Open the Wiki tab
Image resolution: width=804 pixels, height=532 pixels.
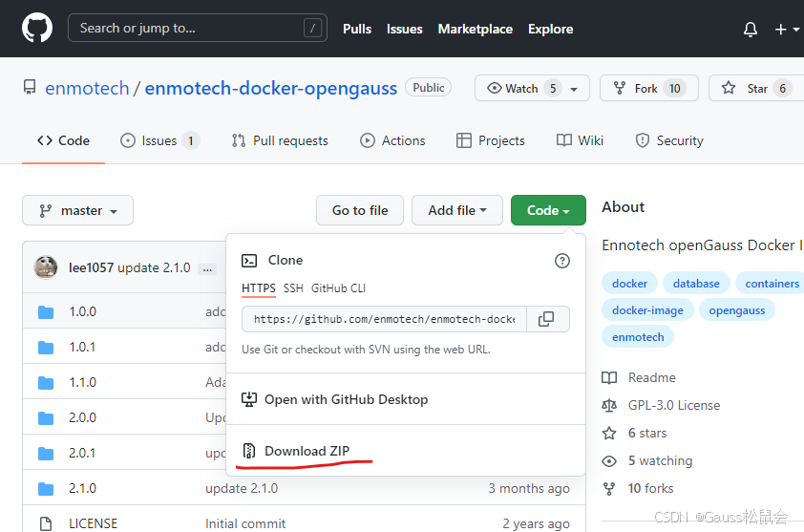[580, 140]
